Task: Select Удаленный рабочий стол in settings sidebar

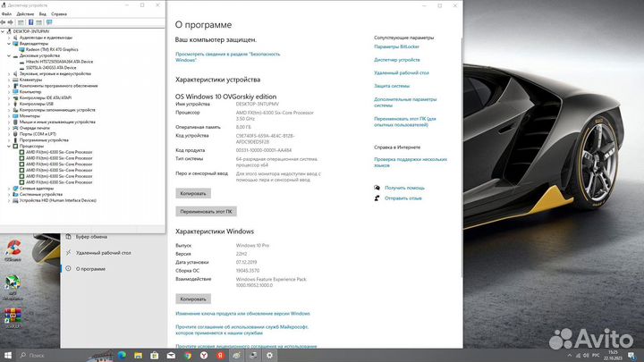Action: 103,253
